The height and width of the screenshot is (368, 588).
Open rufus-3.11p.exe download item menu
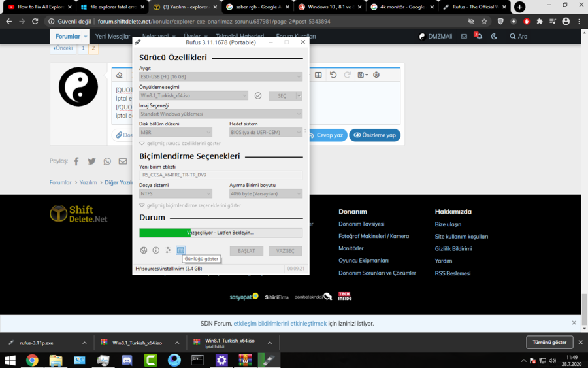[x=84, y=343]
